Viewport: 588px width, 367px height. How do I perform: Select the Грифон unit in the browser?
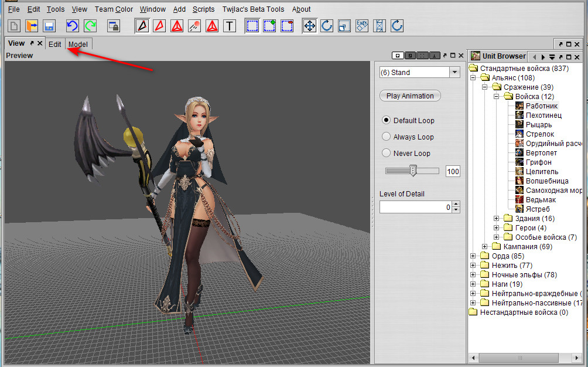pos(538,162)
